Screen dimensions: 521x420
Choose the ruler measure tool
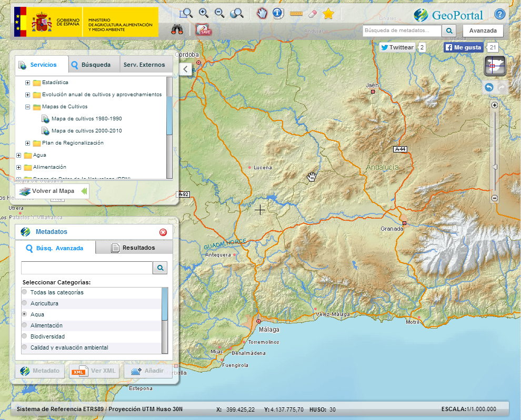(x=296, y=14)
